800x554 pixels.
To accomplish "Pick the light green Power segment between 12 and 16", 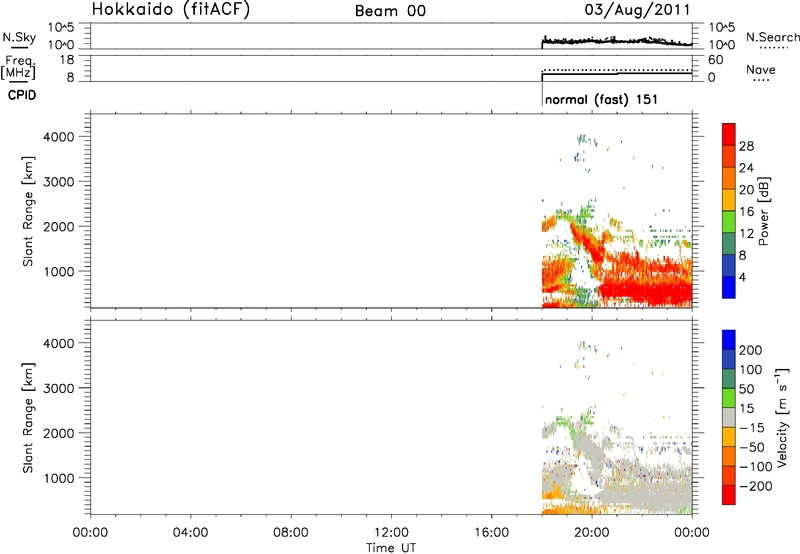I will tap(729, 222).
